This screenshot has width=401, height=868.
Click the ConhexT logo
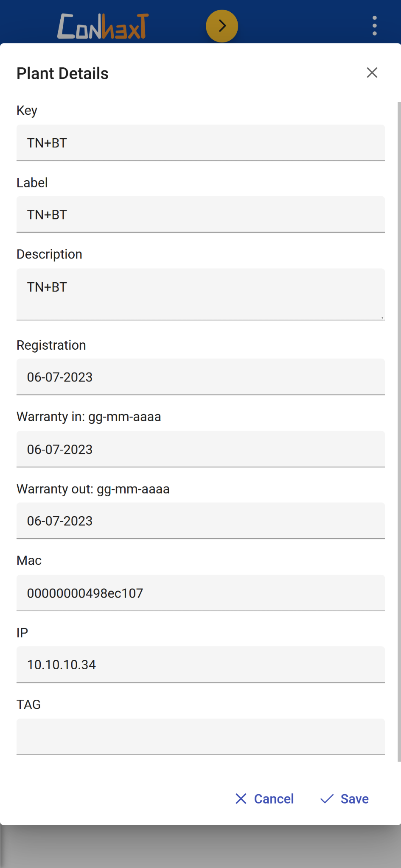(x=103, y=26)
